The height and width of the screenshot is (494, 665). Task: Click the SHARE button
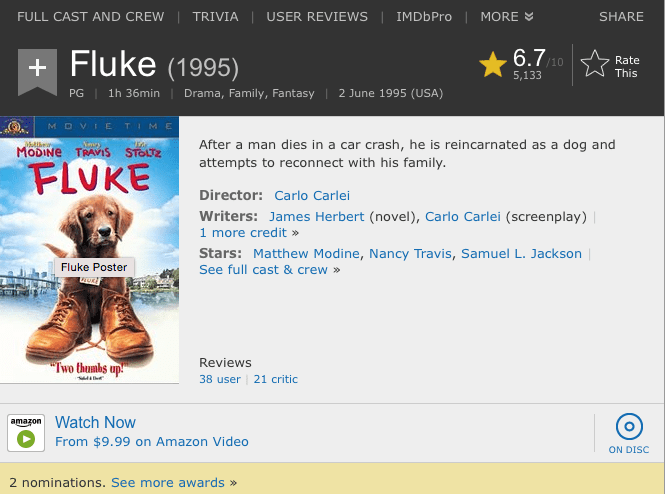click(x=621, y=17)
